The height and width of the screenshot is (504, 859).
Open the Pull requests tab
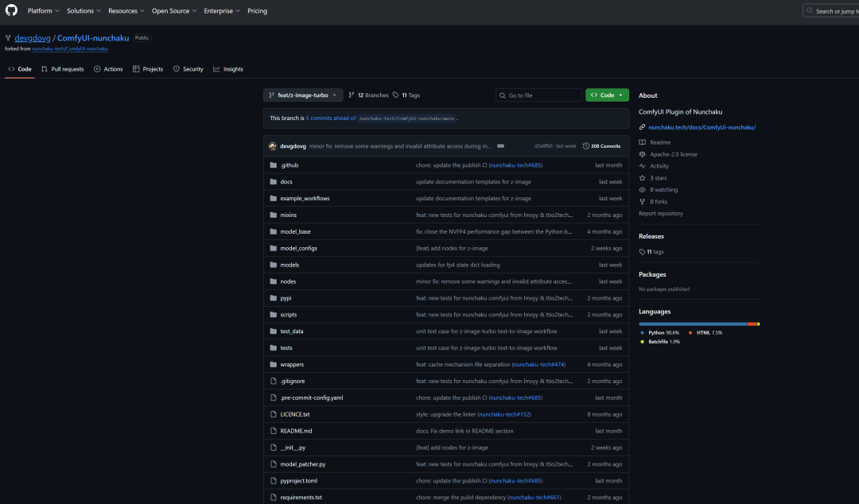pos(63,69)
